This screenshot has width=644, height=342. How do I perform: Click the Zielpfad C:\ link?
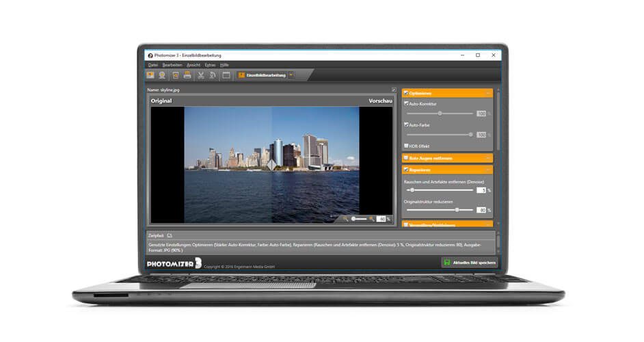[170, 235]
